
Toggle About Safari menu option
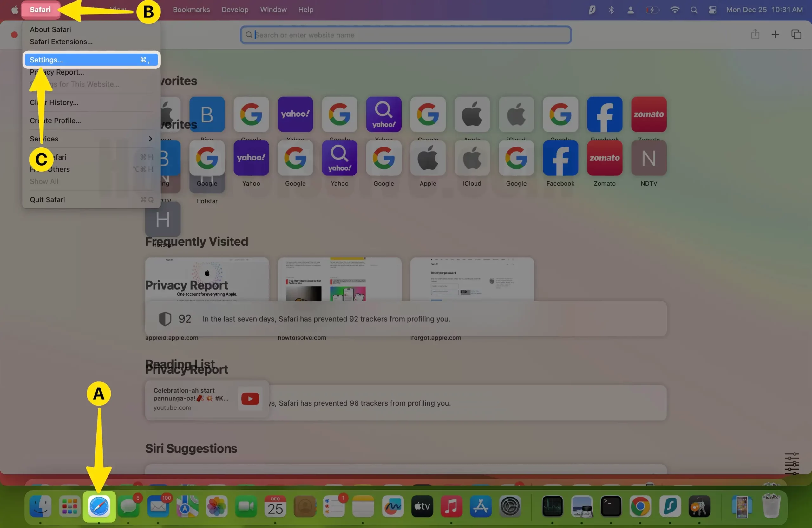[50, 29]
